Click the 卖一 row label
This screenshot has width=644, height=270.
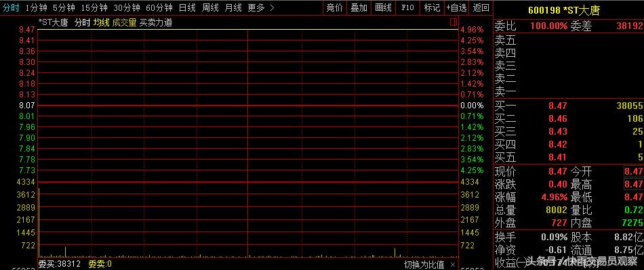pos(506,91)
